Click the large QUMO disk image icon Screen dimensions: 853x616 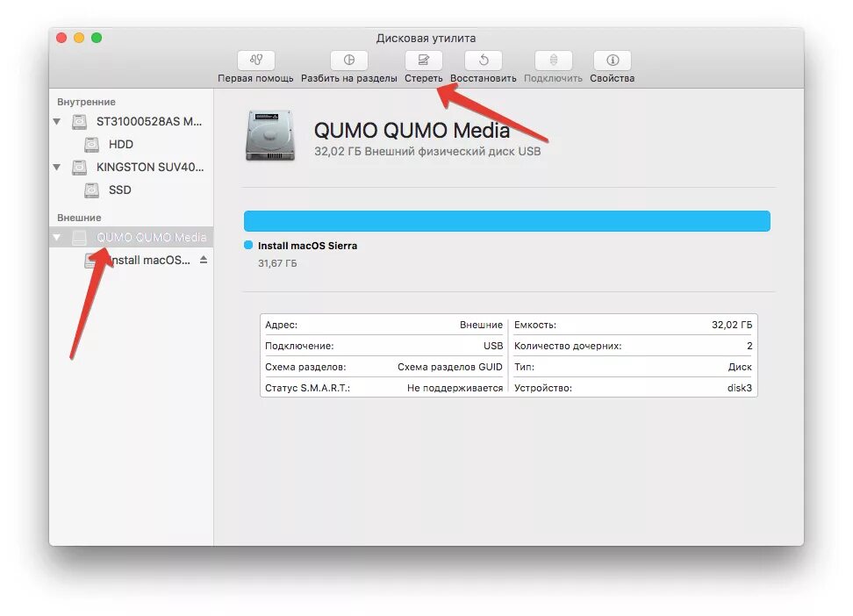[270, 135]
